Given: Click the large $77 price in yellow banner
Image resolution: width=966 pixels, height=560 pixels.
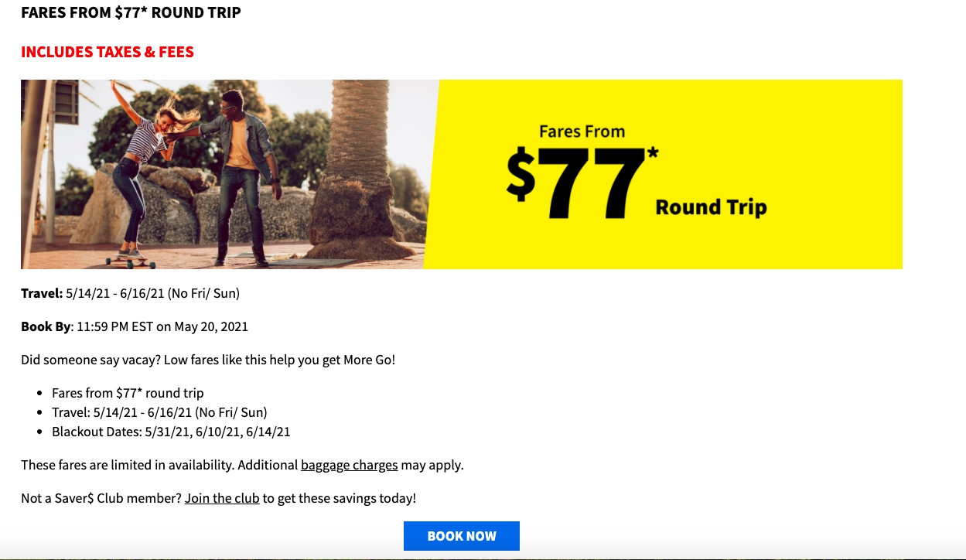Looking at the screenshot, I should click(x=576, y=183).
